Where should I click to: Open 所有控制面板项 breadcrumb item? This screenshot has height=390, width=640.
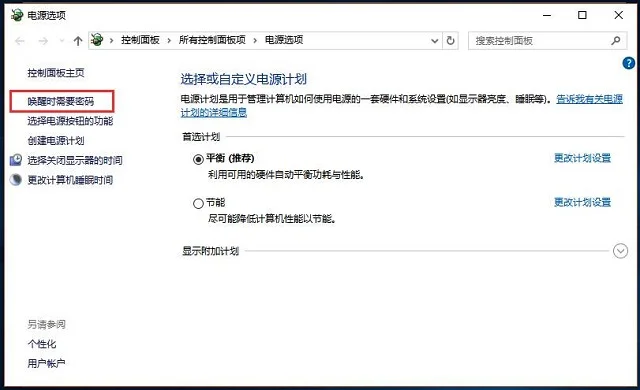(212, 40)
